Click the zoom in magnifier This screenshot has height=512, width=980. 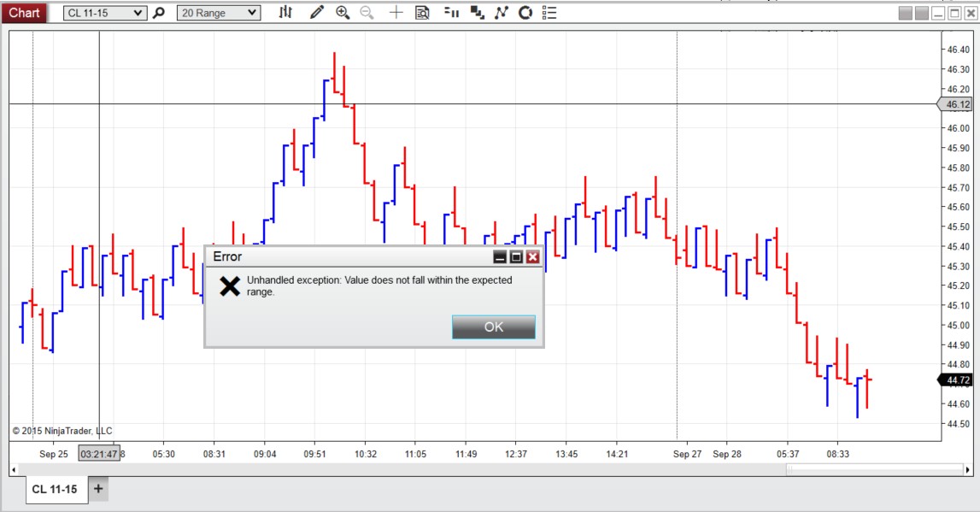[343, 13]
